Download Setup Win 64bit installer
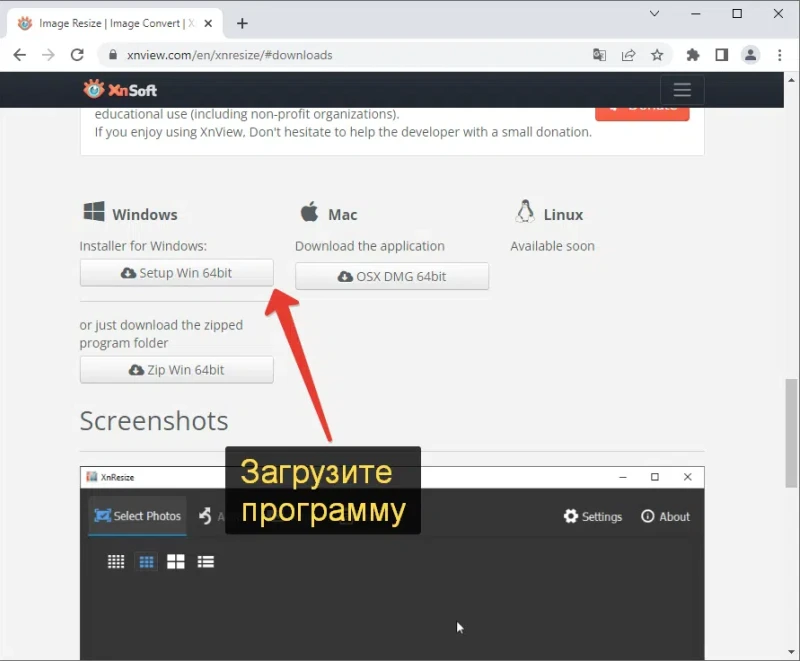This screenshot has height=661, width=800. (177, 273)
